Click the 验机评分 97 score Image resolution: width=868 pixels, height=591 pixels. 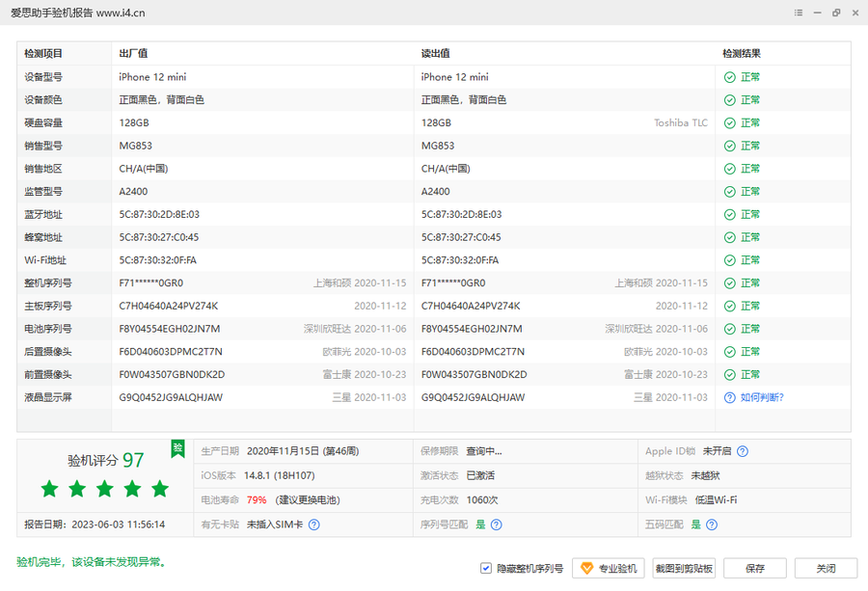click(105, 460)
